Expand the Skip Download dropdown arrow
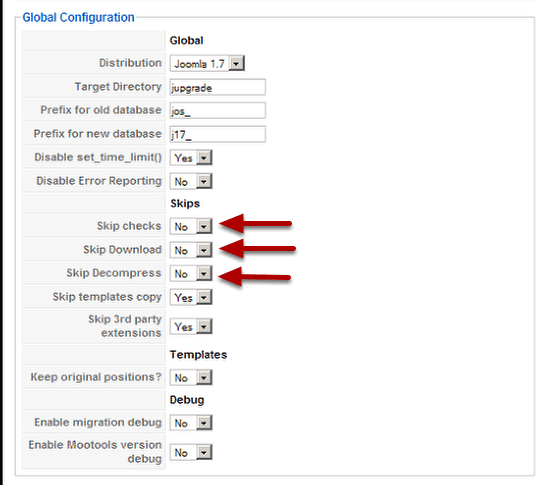540x485 pixels. [x=204, y=250]
